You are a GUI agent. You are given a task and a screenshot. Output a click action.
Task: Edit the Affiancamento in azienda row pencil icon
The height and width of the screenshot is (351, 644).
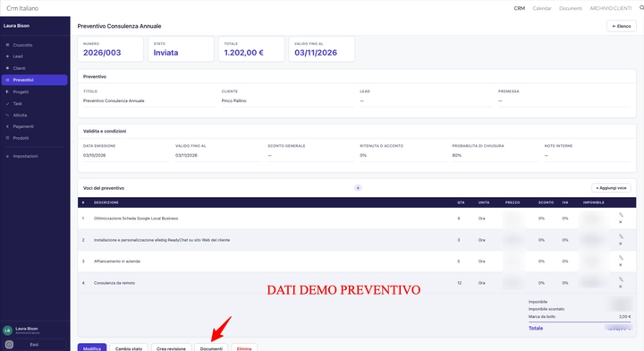coord(621,258)
